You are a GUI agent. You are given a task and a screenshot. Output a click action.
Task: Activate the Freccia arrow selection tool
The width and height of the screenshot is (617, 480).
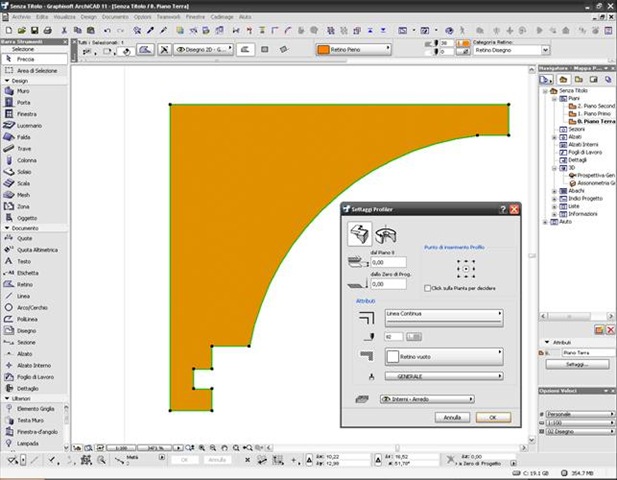(x=27, y=58)
